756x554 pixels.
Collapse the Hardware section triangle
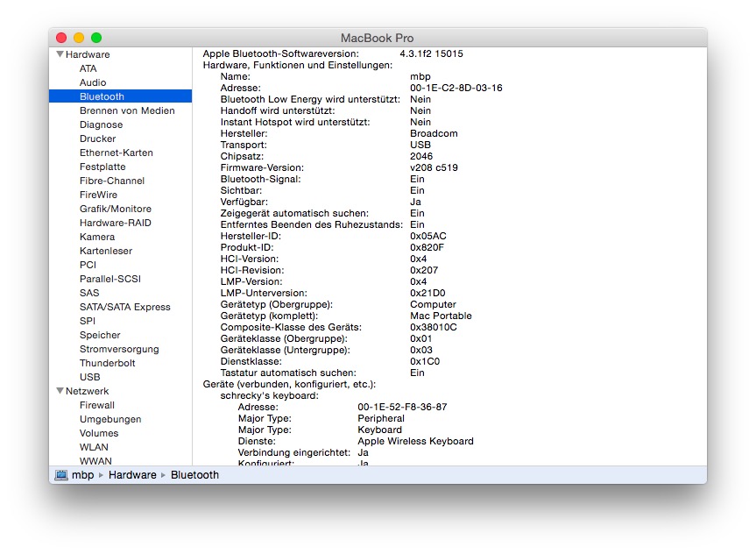60,54
